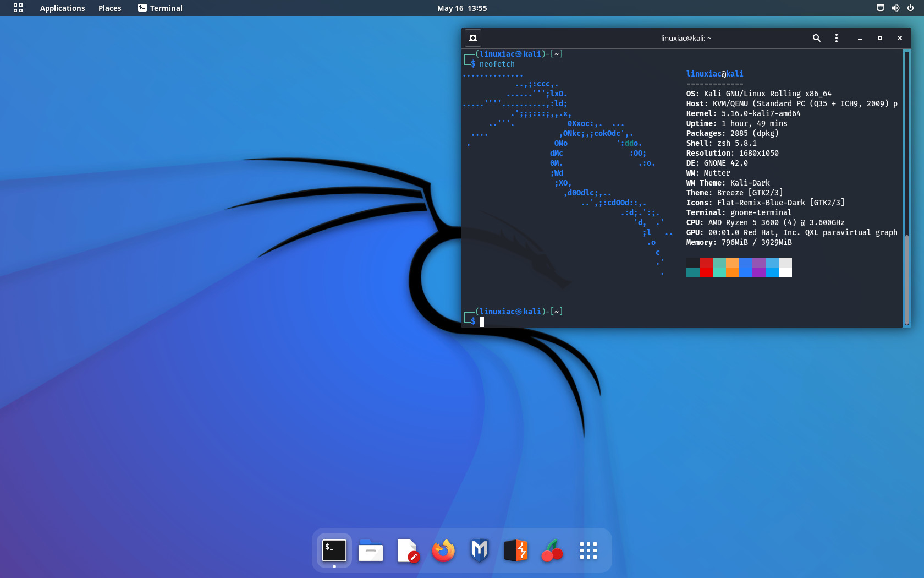
Task: Click terminal title linuxiac@kali: ~
Action: [x=686, y=38]
